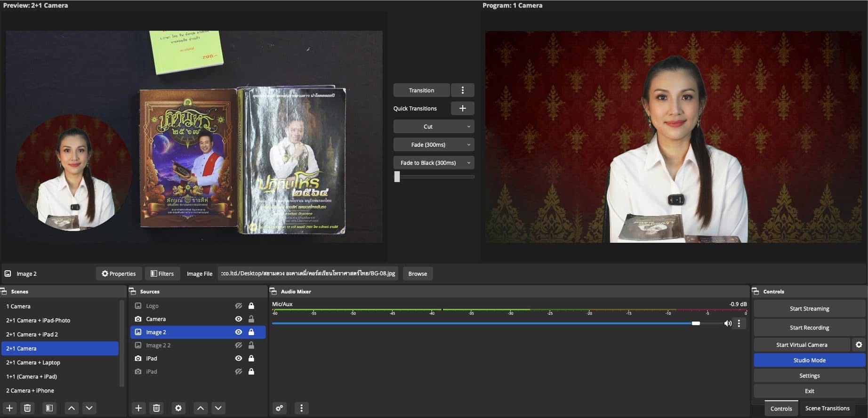Unlock the Image 2 source lock

tap(251, 332)
